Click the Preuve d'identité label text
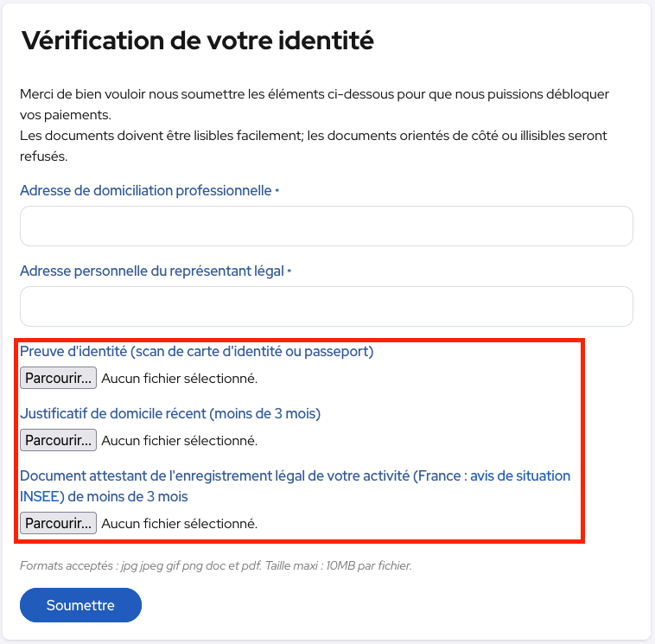This screenshot has width=655, height=644. coord(197,352)
